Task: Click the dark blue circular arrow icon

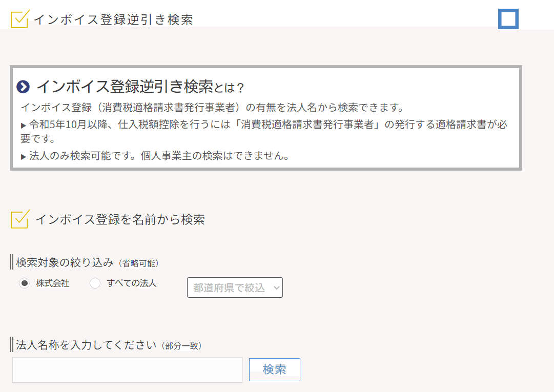Action: pos(23,87)
